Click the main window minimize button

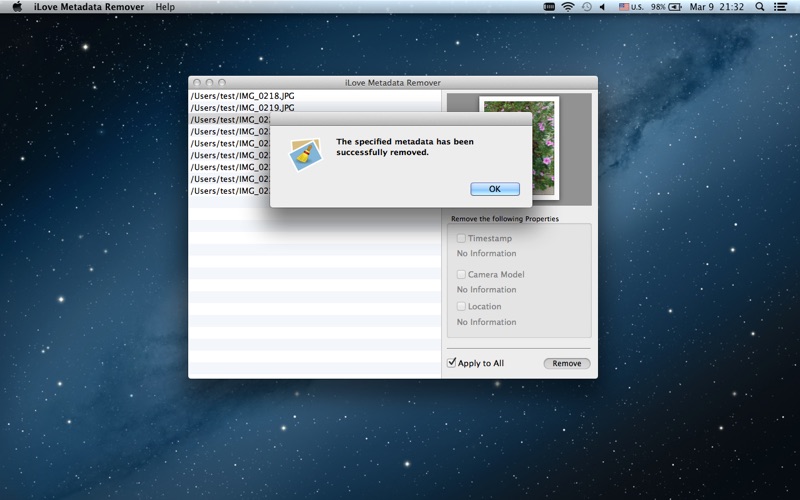[209, 83]
